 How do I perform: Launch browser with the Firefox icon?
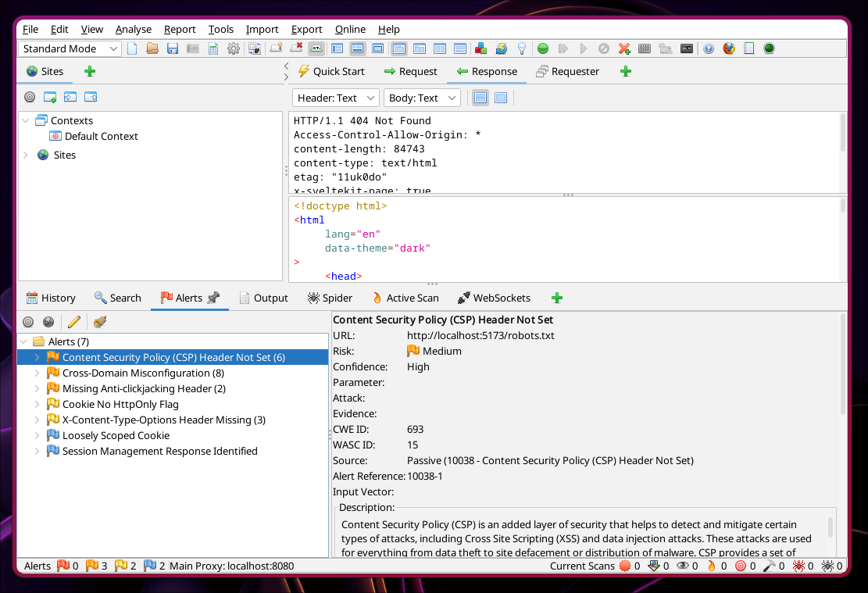(x=729, y=48)
